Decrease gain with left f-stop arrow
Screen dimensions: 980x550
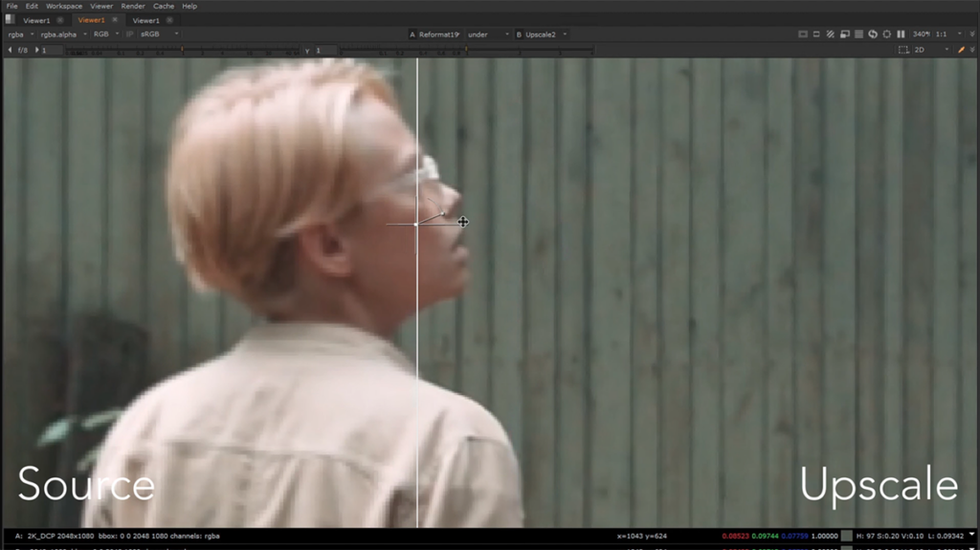[10, 50]
